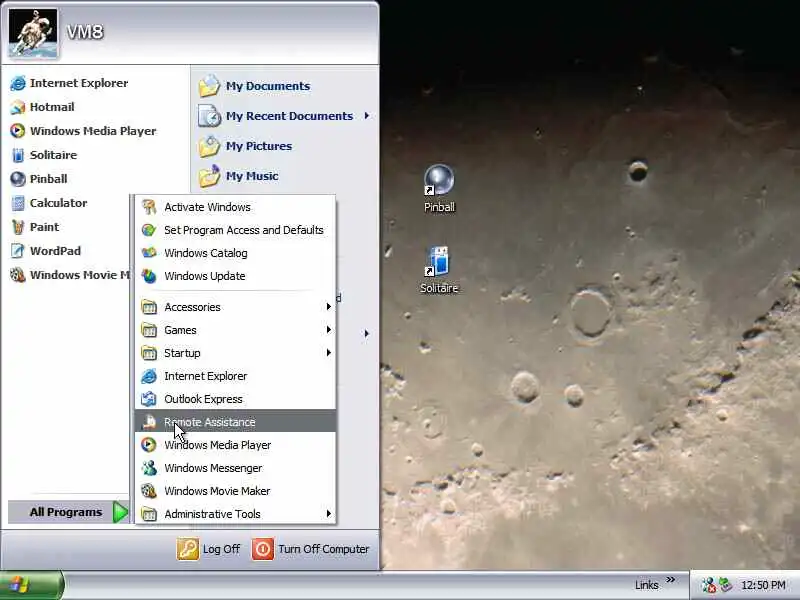Open Solitaire icon in Start menu list
This screenshot has height=600, width=800.
click(18, 155)
